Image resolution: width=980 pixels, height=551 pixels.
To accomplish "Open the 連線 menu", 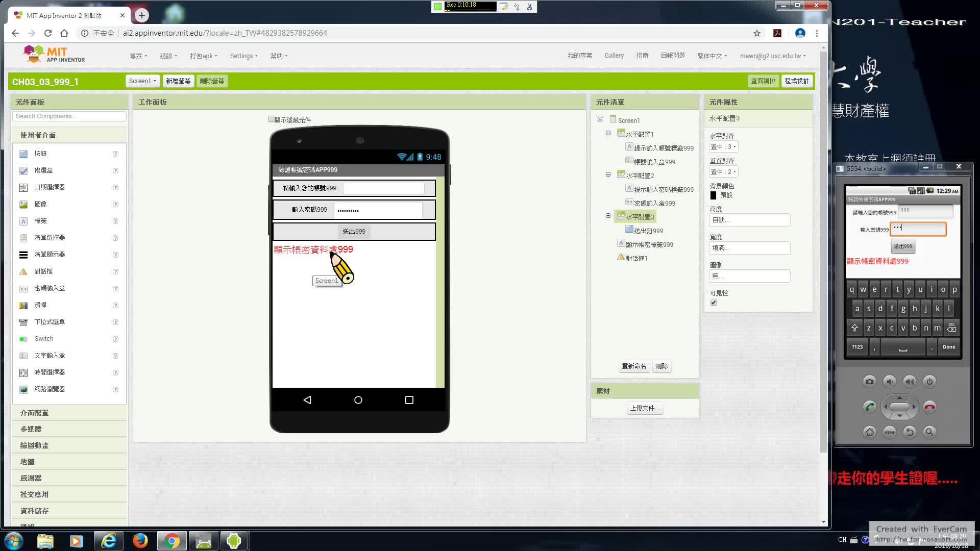I will point(168,56).
